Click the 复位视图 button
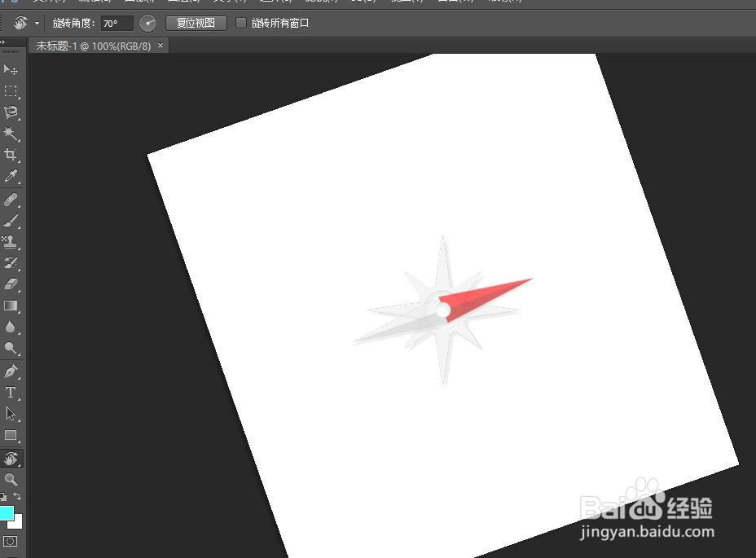Image resolution: width=756 pixels, height=558 pixels. [x=196, y=23]
